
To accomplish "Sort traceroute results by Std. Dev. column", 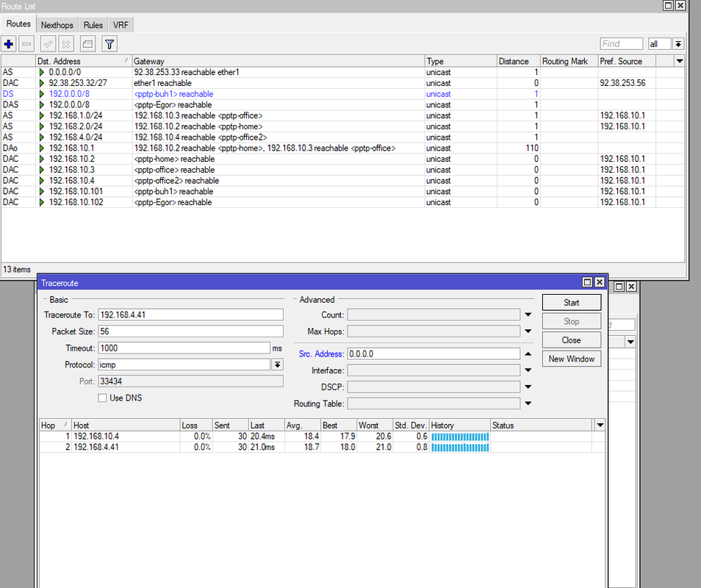I will [411, 426].
